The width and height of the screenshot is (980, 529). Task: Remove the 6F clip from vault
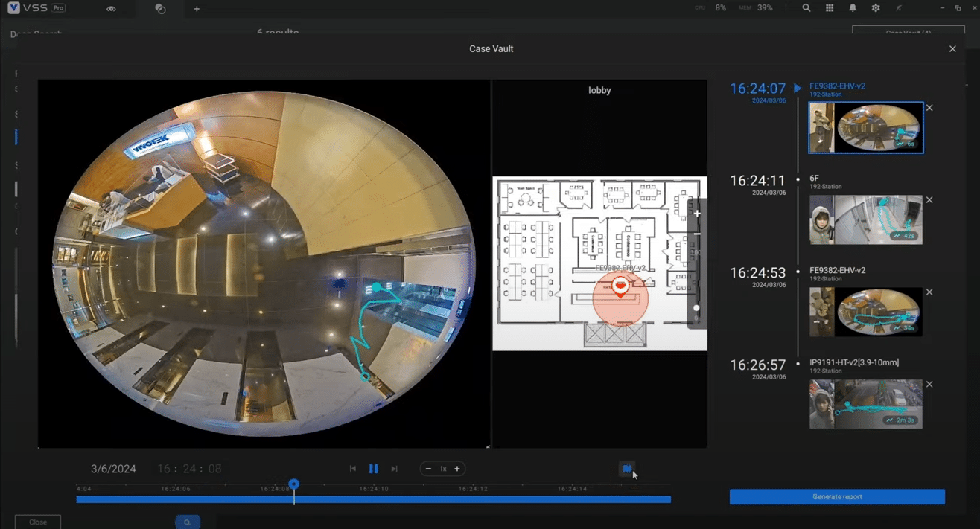click(x=929, y=200)
